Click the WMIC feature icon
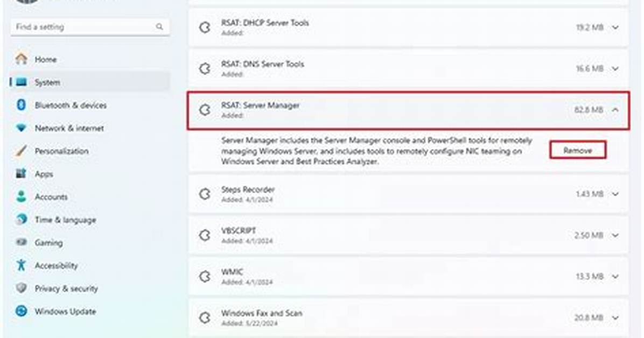644x338 pixels. [205, 277]
